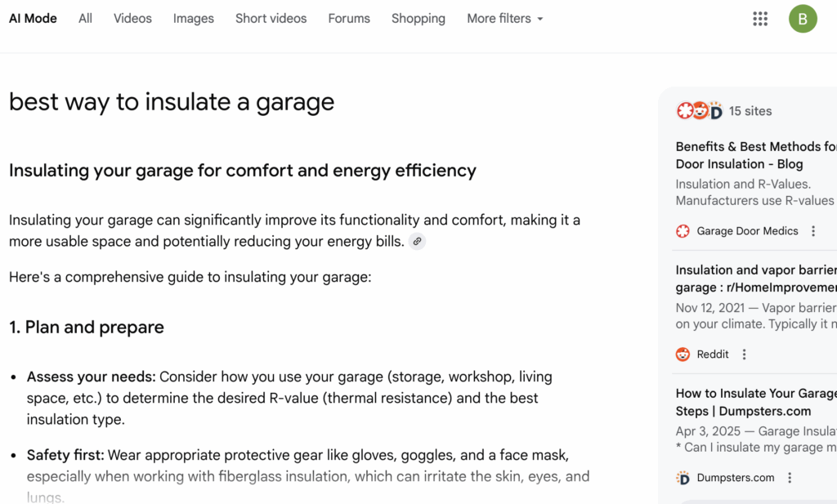Expand the More filters dropdown
Screen dimensions: 837x504
504,19
